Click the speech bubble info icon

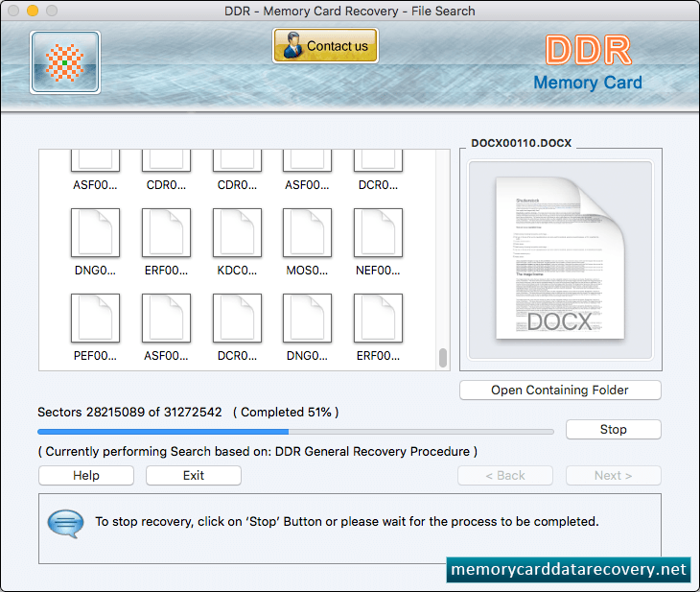click(65, 523)
